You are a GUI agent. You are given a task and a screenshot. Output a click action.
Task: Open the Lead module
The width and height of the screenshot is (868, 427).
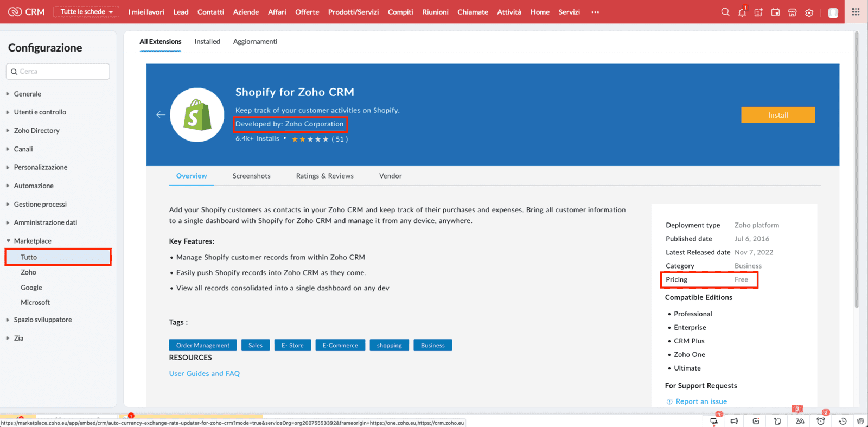[181, 12]
